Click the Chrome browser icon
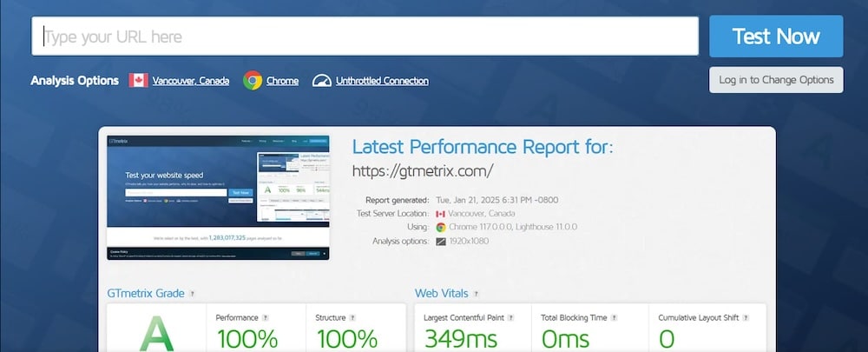868x352 pixels. click(253, 81)
